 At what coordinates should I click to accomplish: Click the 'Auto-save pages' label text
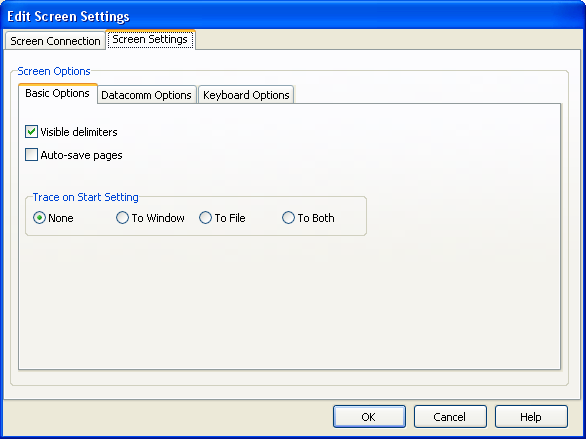point(81,155)
